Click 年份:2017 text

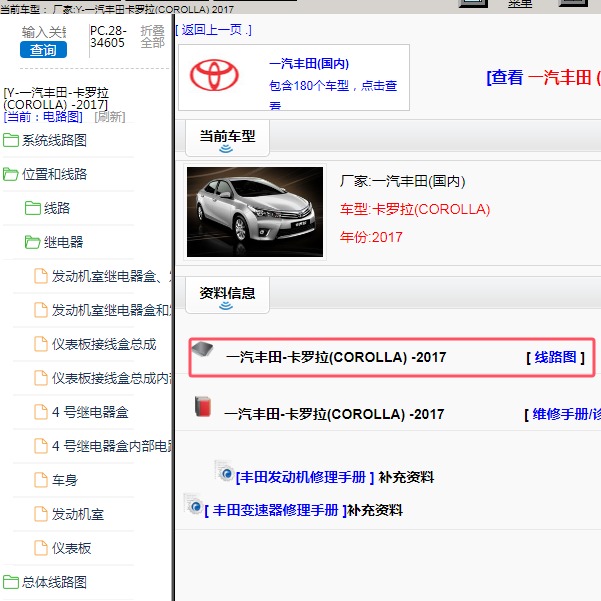pyautogui.click(x=371, y=237)
